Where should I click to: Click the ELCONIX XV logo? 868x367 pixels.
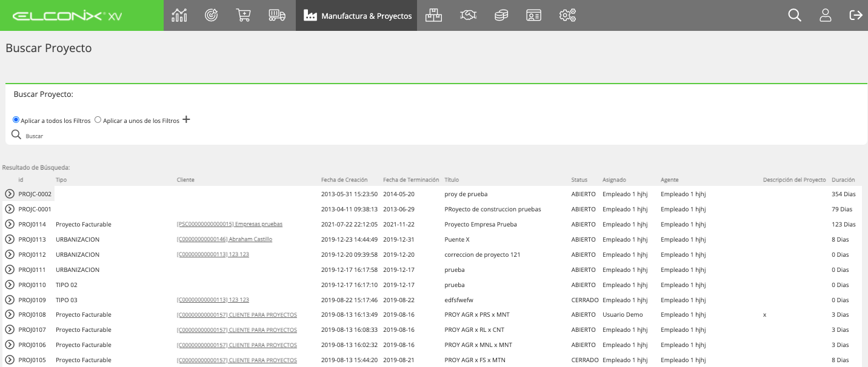coord(67,16)
